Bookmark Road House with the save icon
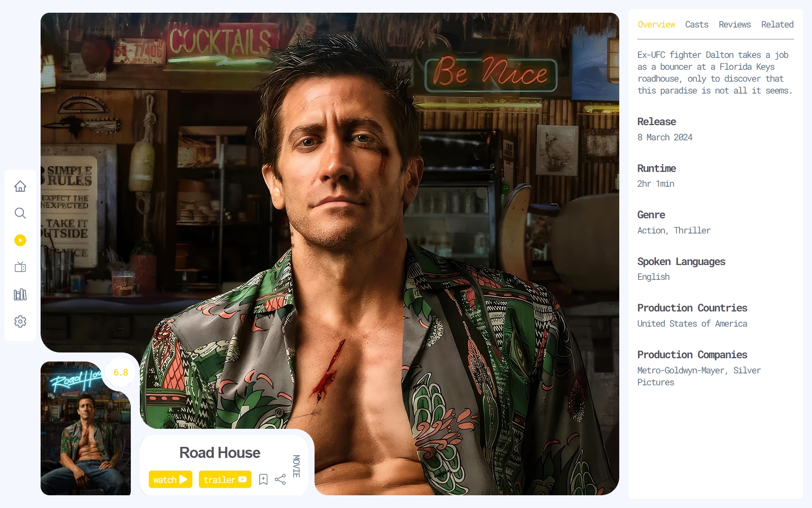Viewport: 812px width, 508px height. click(x=263, y=479)
